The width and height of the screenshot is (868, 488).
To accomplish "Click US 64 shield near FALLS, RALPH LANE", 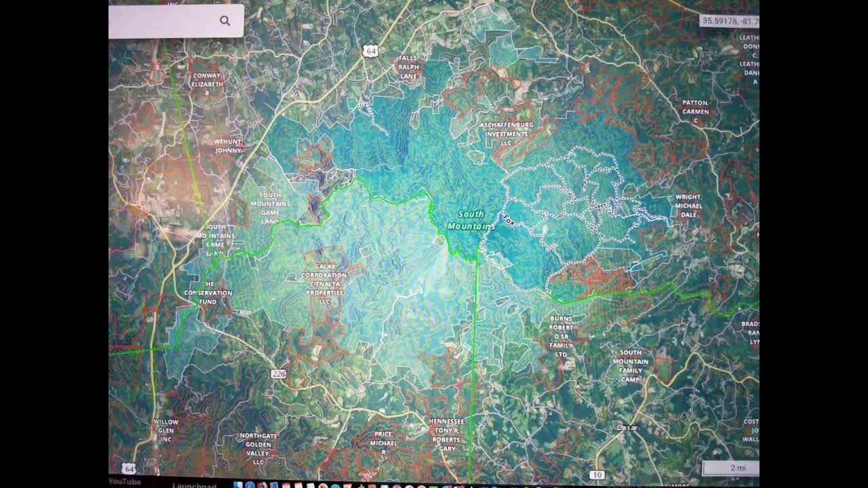I will [x=370, y=51].
